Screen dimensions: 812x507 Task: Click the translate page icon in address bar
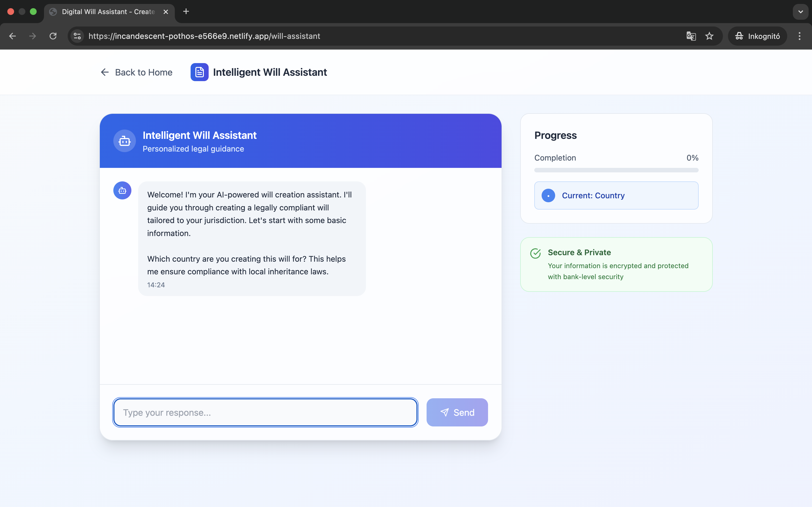691,36
